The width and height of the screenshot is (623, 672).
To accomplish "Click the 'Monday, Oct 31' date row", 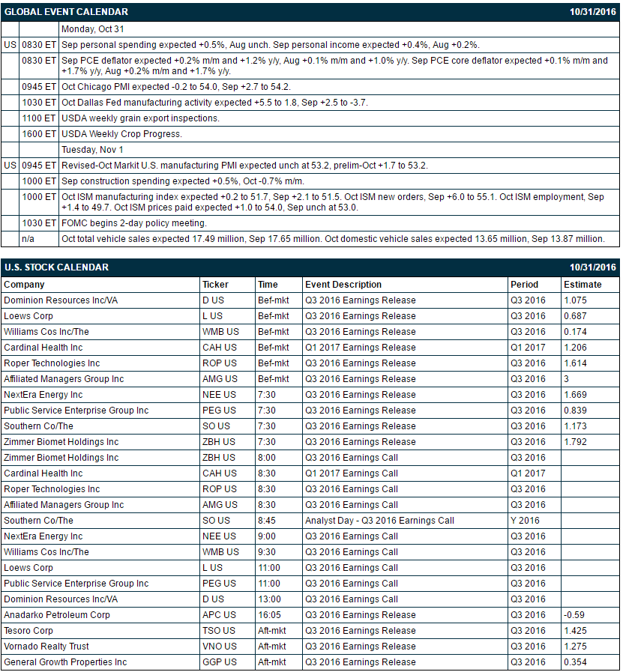I will click(x=93, y=29).
